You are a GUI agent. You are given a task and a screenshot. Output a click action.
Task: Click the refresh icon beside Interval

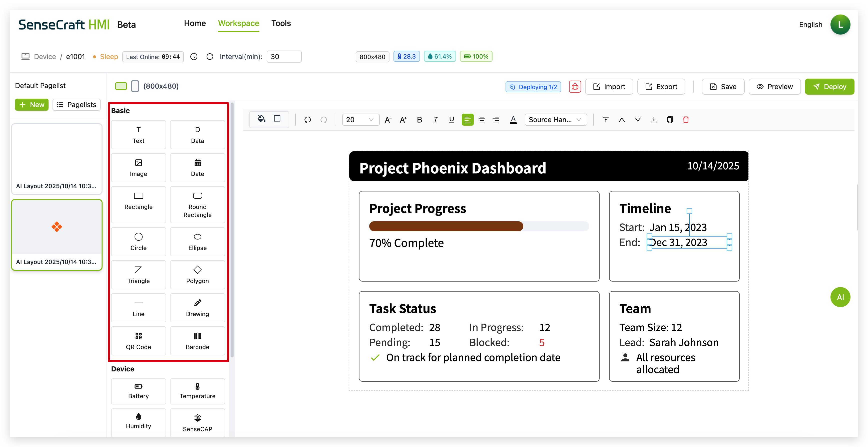210,57
